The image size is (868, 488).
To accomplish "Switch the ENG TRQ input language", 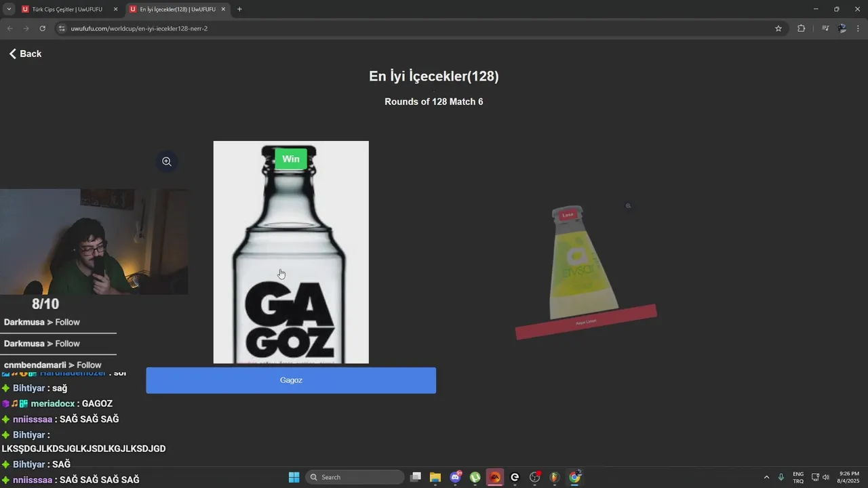I will (798, 477).
